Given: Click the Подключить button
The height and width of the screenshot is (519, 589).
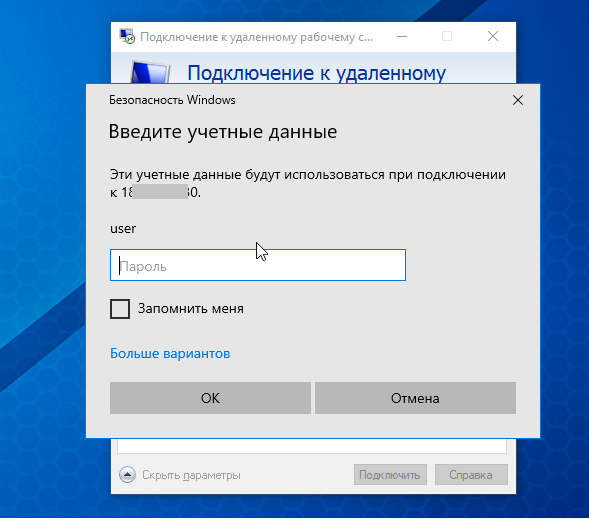Looking at the screenshot, I should [x=390, y=475].
